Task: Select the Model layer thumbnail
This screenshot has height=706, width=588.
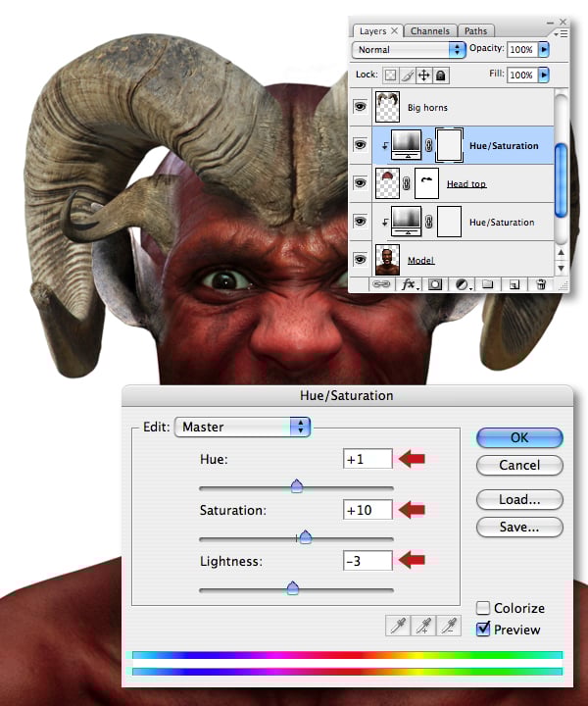Action: [x=387, y=260]
